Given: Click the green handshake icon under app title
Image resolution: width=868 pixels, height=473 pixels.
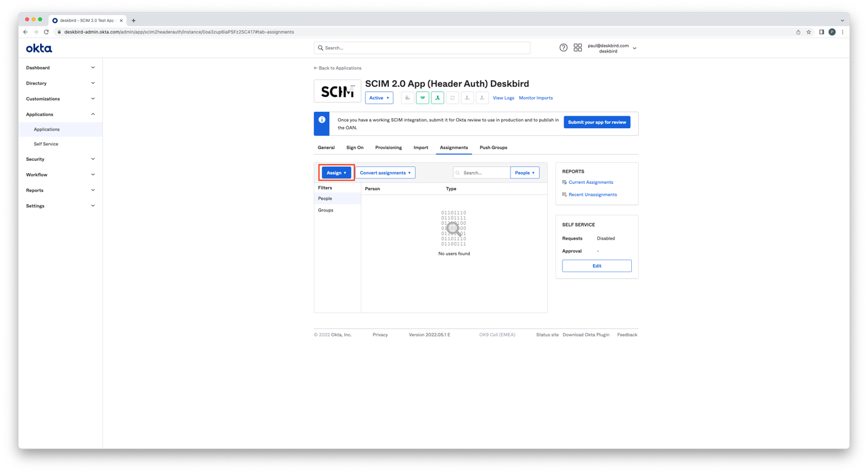Looking at the screenshot, I should click(423, 98).
